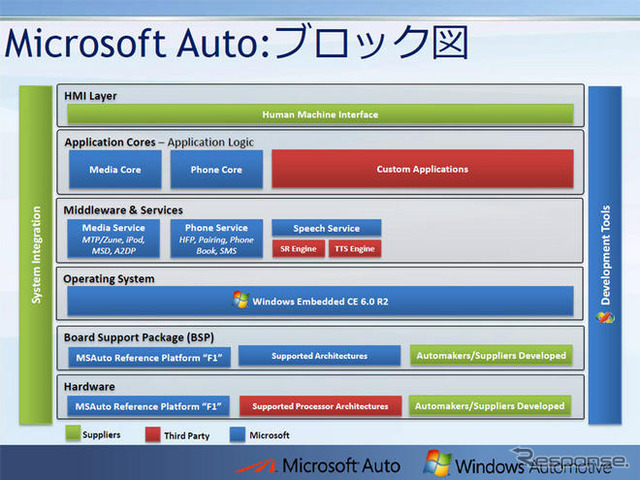Click the red Third Party legend swatch

tap(153, 435)
